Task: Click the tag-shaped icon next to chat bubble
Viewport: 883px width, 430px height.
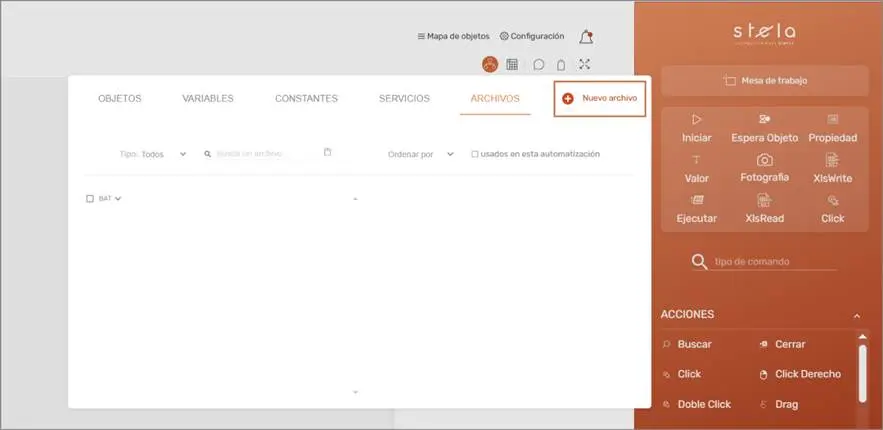Action: (x=561, y=65)
